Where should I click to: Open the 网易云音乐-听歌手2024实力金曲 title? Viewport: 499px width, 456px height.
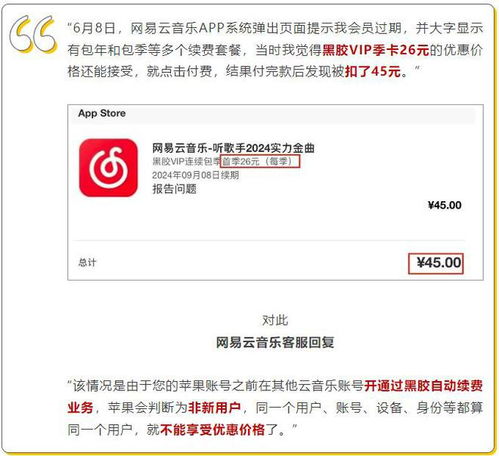pyautogui.click(x=233, y=148)
